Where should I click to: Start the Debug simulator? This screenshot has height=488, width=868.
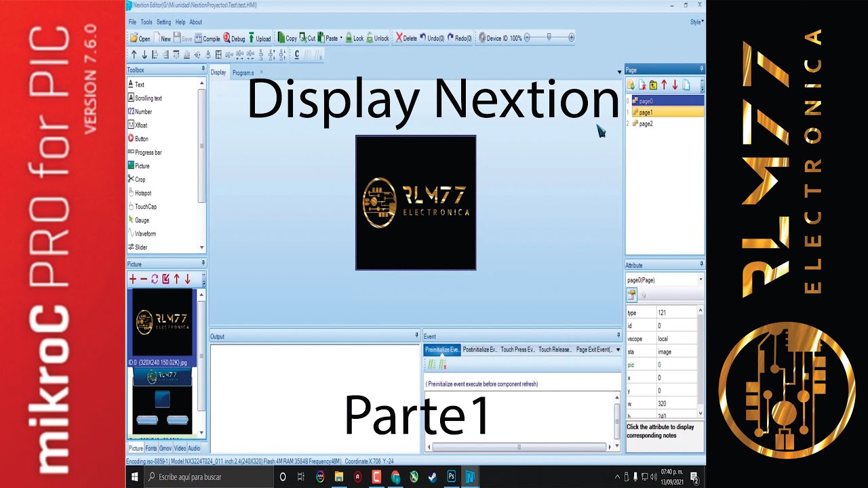(x=234, y=39)
